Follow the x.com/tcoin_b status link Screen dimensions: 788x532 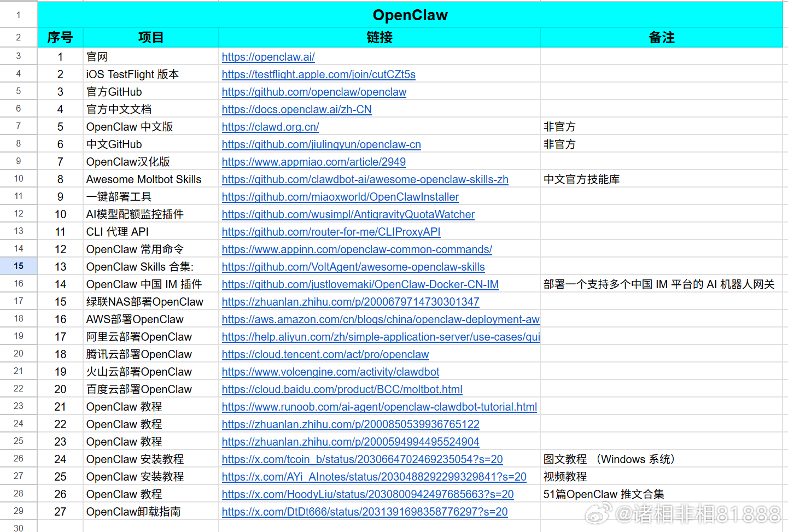[x=363, y=459]
